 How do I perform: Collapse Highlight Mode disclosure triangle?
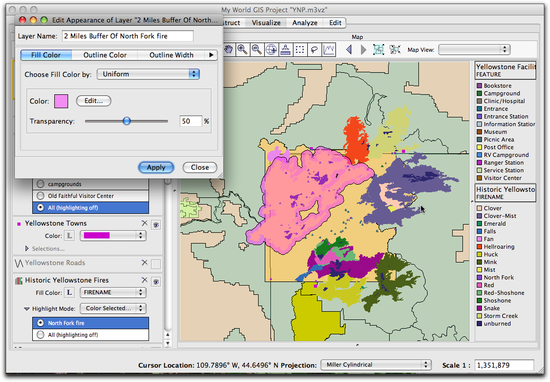27,309
